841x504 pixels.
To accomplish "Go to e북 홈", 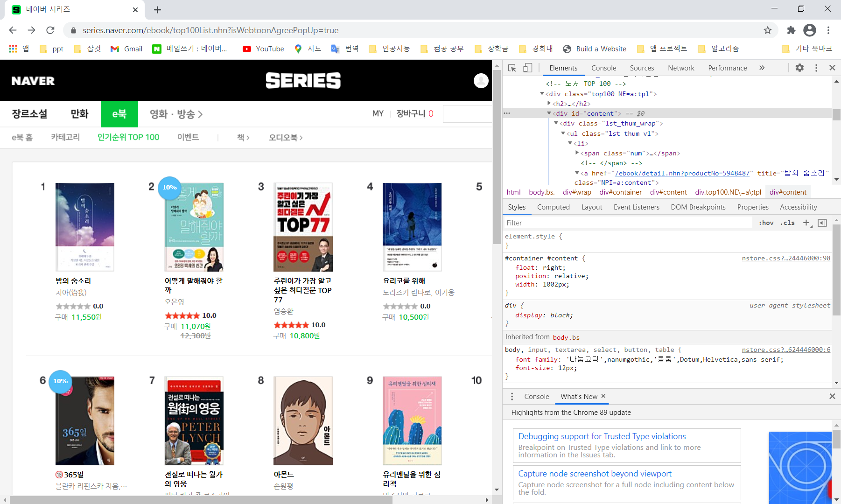I will tap(22, 137).
